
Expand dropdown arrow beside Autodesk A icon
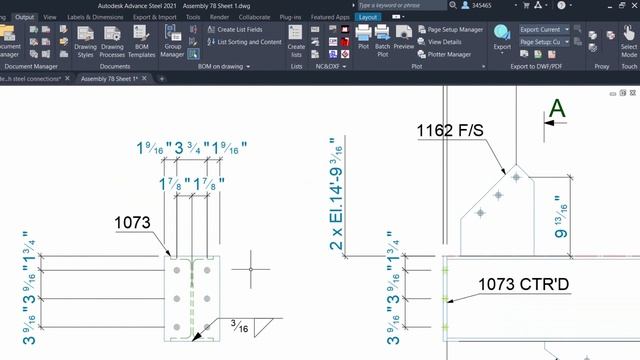tap(546, 5)
